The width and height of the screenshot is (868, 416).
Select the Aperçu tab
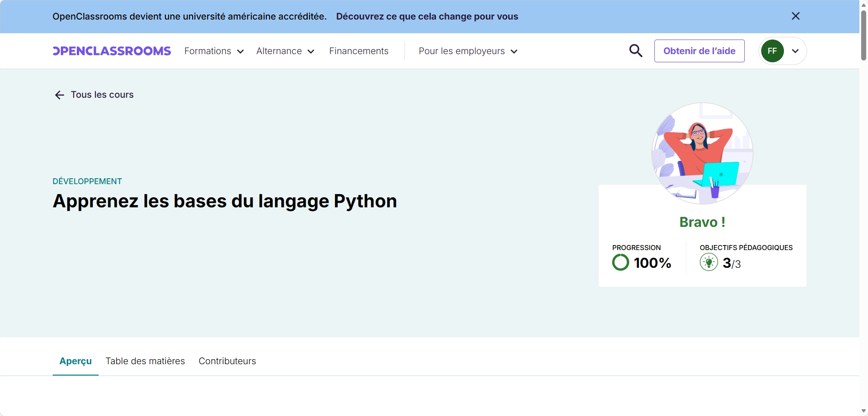(x=75, y=361)
